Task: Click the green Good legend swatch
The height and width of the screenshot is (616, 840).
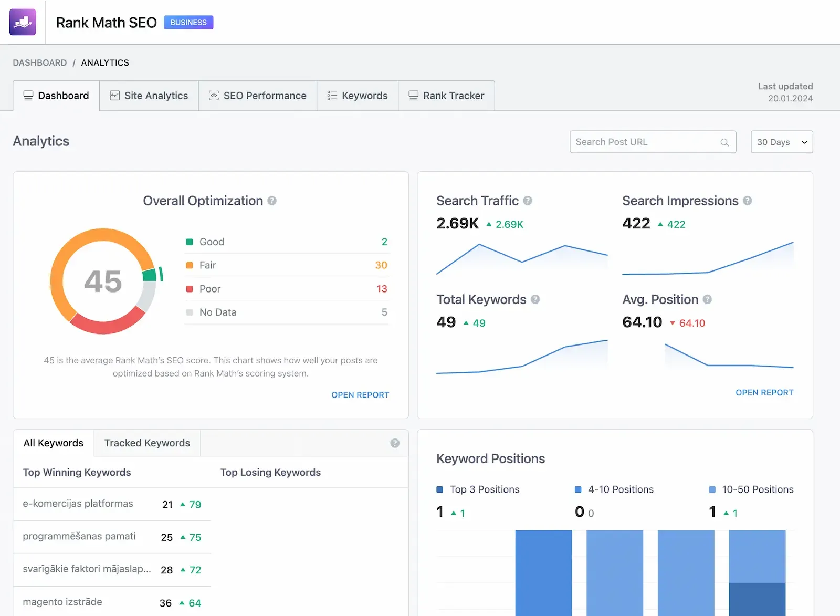Action: pos(190,242)
